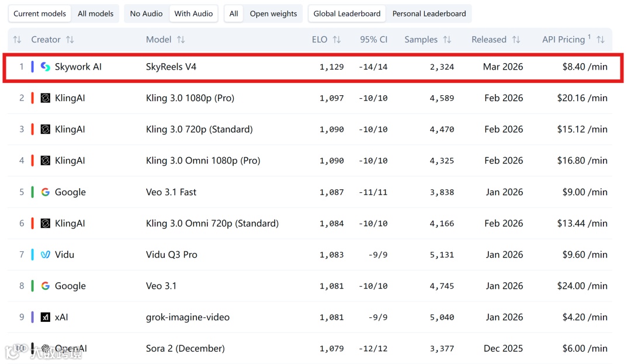Select the Mar 2026 release date
The image size is (631, 364).
[x=503, y=67]
